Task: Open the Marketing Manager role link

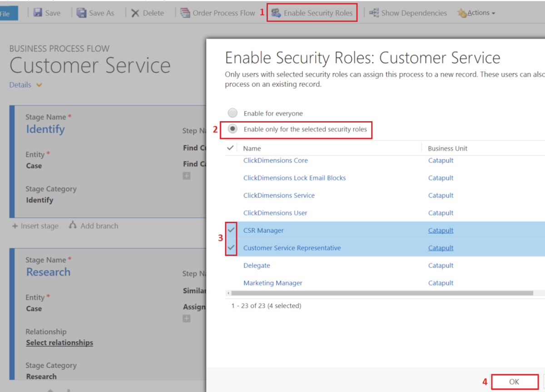Action: click(x=273, y=283)
